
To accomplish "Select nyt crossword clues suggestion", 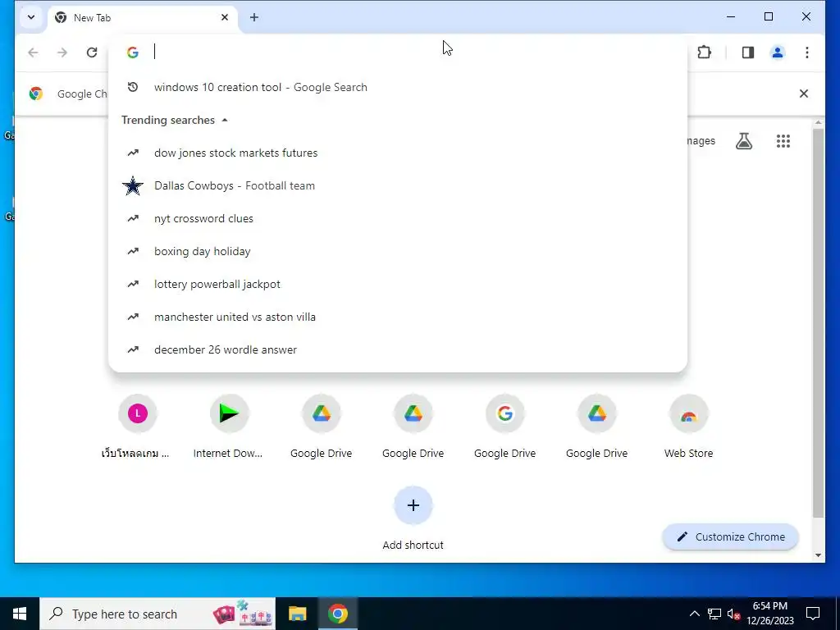I will (x=398, y=218).
